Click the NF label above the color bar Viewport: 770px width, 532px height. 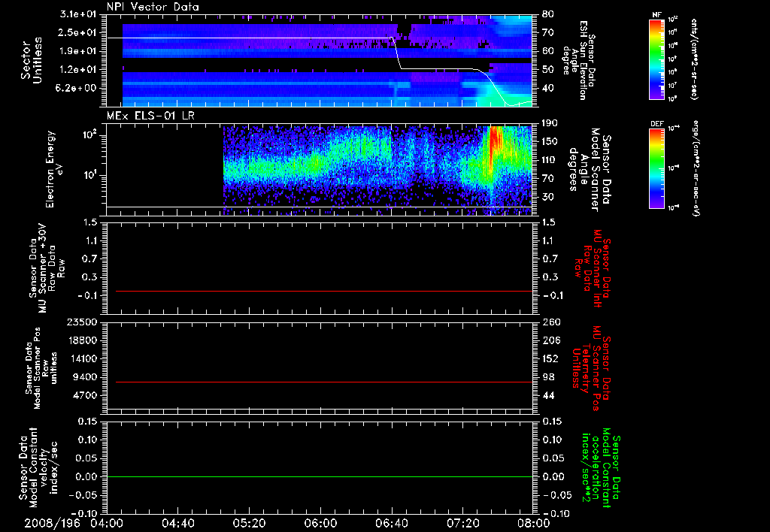click(x=656, y=15)
